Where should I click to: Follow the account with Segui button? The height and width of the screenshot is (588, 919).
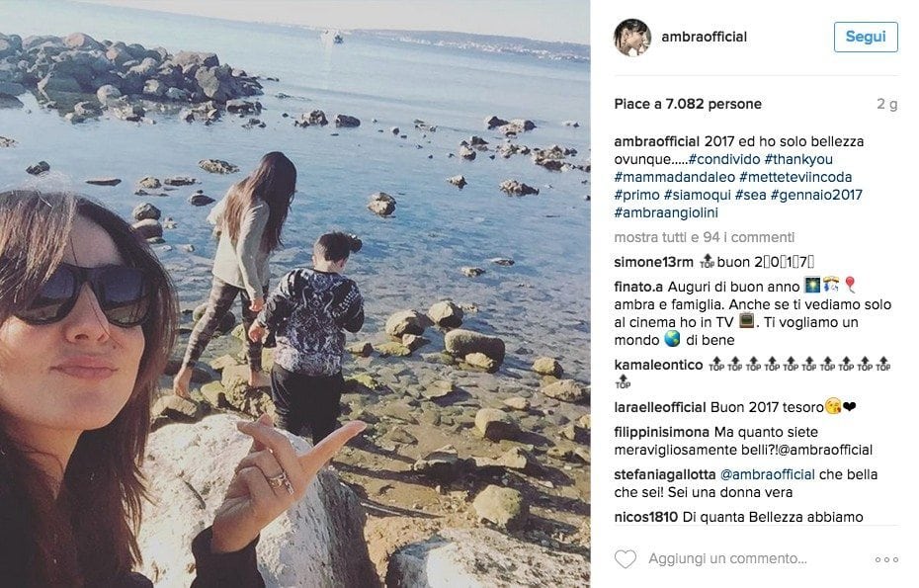point(866,37)
